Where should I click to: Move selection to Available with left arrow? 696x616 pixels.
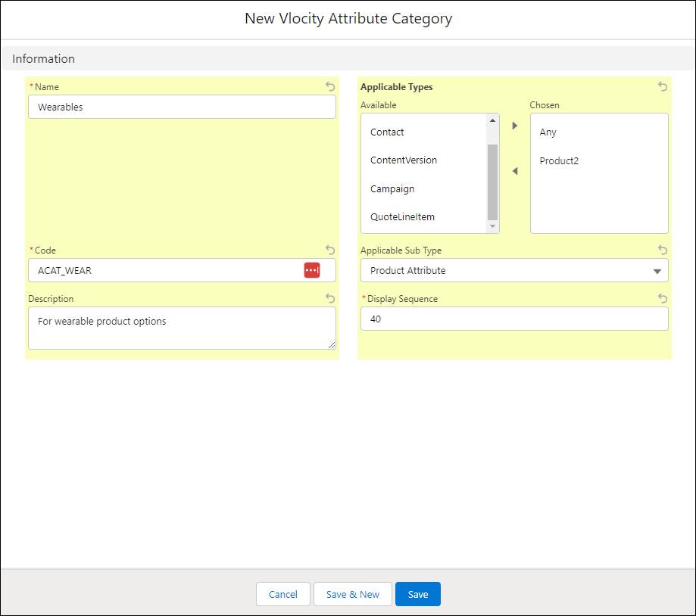514,171
